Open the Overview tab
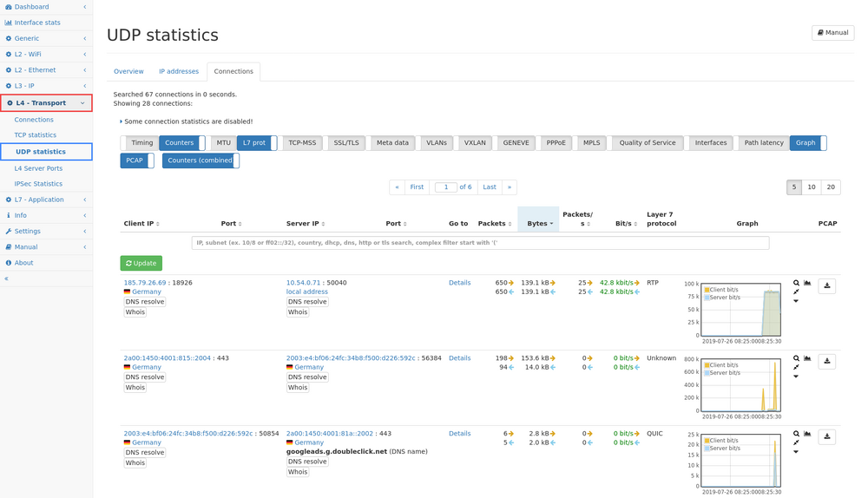868x498 pixels. pos(128,71)
